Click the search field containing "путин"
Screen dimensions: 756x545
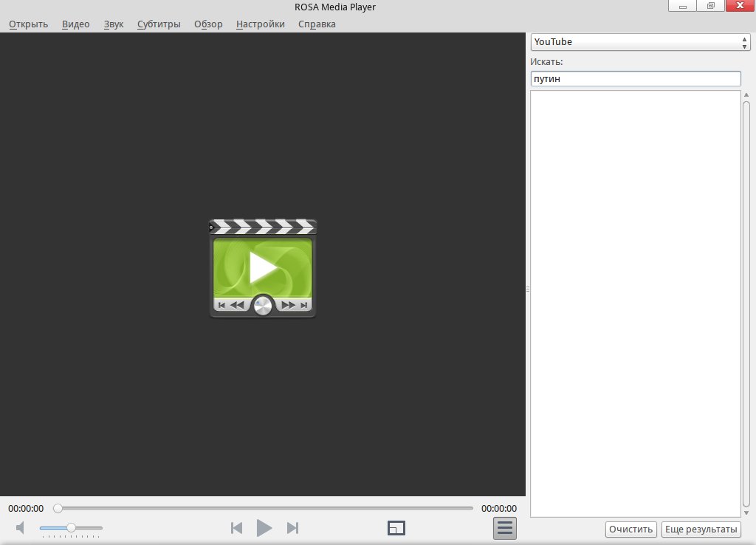635,78
